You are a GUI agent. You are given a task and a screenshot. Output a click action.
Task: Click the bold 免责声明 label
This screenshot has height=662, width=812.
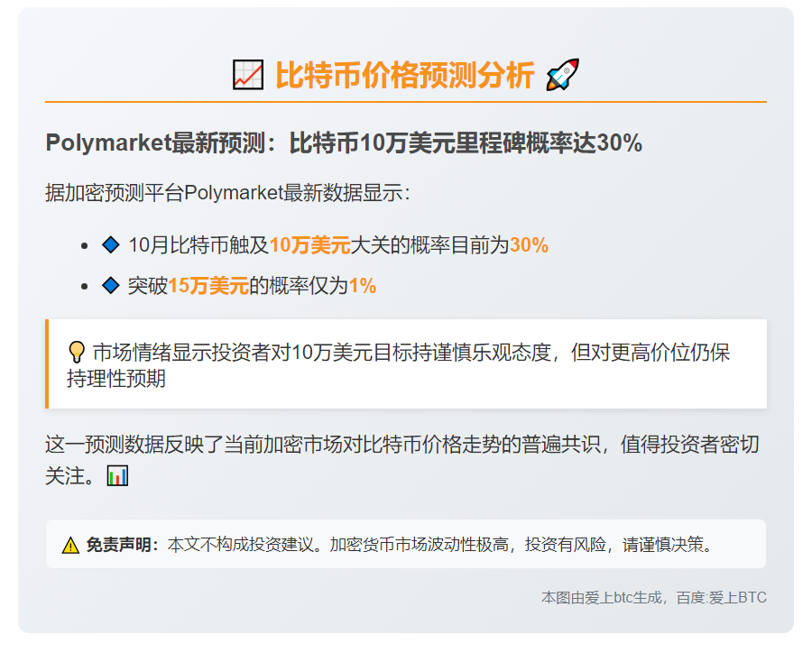click(123, 545)
